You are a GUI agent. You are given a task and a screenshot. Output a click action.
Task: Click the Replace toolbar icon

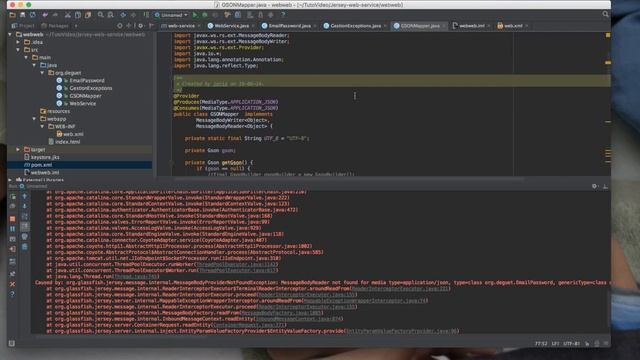click(x=110, y=15)
